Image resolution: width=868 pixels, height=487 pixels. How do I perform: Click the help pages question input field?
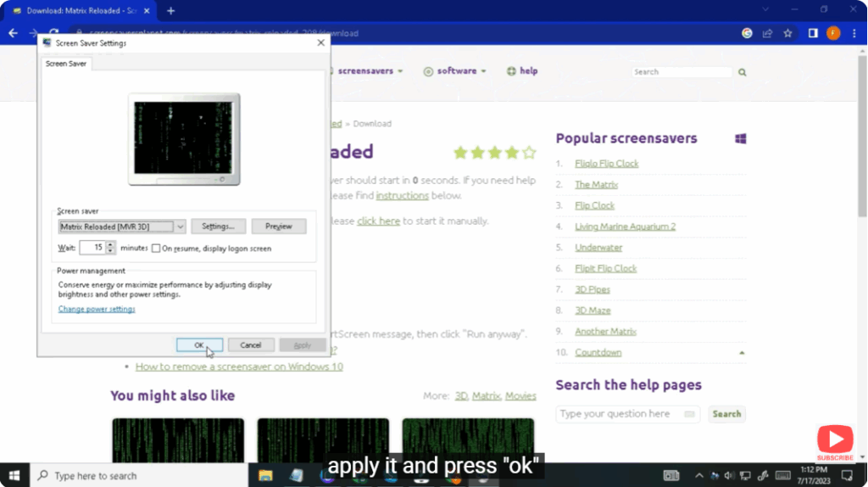[621, 414]
